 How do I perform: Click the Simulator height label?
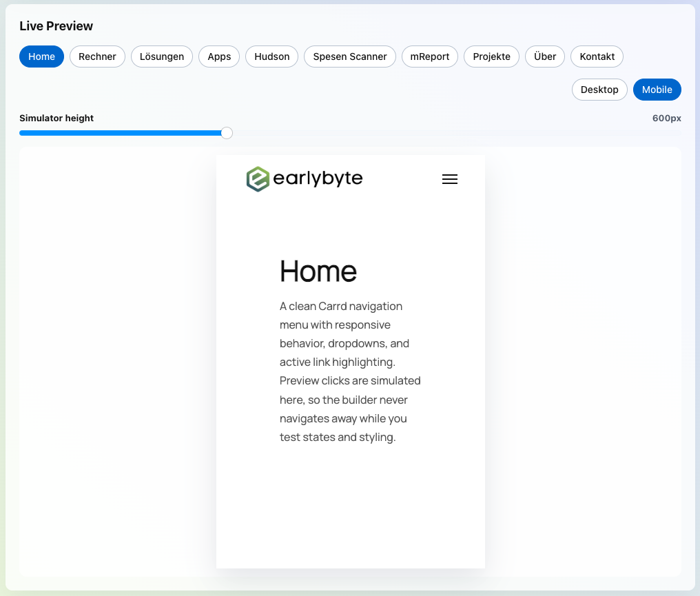pos(56,119)
